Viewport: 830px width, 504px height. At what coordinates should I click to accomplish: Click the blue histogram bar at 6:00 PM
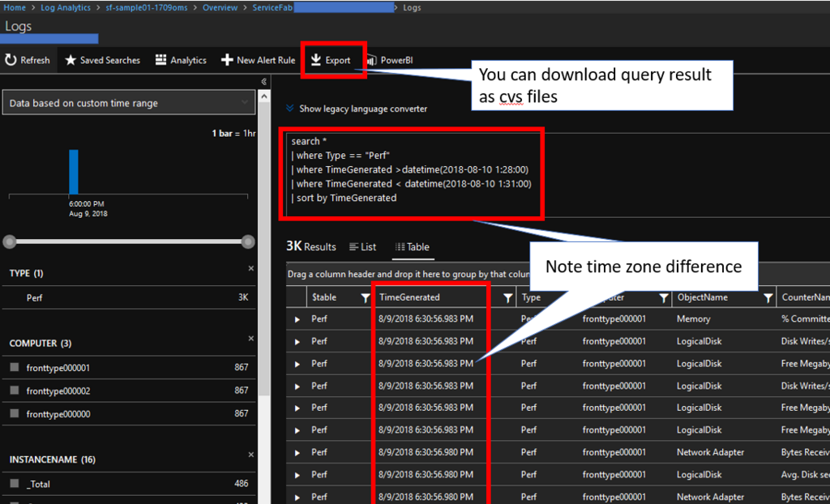(74, 172)
